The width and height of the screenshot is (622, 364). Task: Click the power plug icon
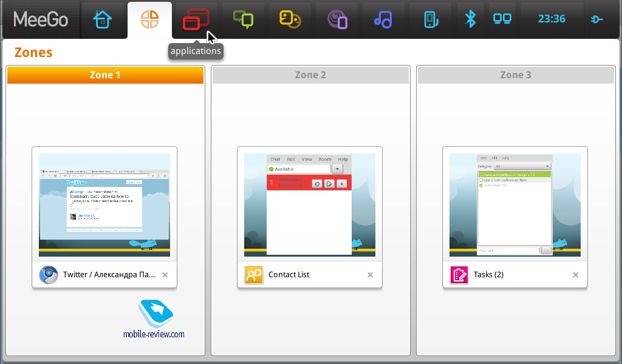pyautogui.click(x=596, y=19)
